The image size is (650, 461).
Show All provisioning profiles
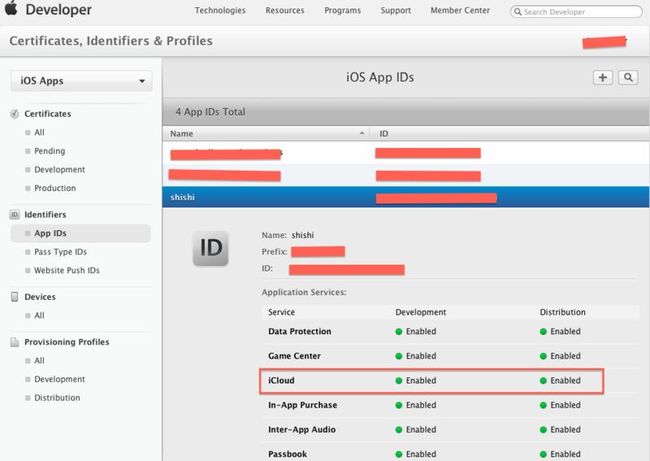click(x=39, y=361)
